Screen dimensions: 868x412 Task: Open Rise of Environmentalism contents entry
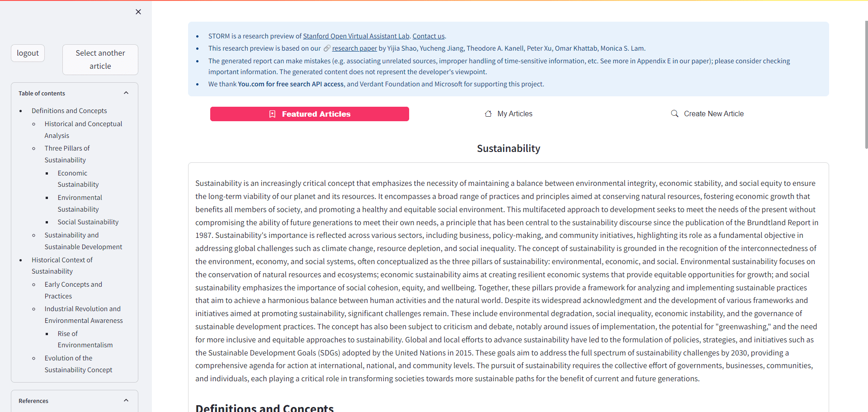coord(85,339)
